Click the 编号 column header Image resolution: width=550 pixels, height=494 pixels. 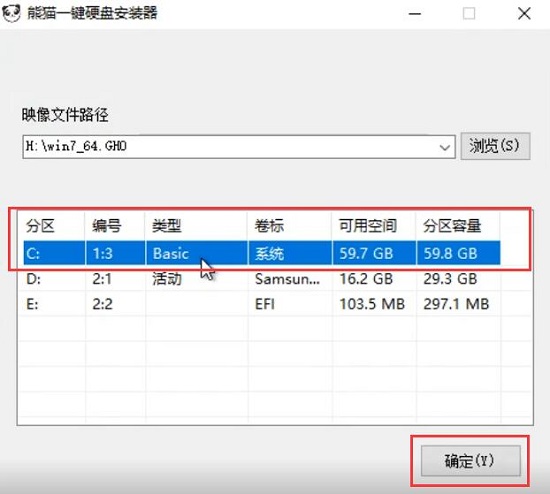(115, 226)
